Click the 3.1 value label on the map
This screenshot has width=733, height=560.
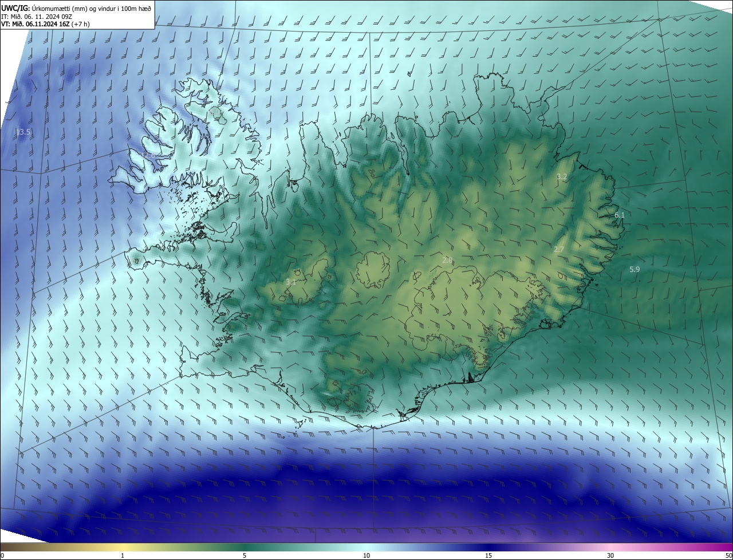291,282
